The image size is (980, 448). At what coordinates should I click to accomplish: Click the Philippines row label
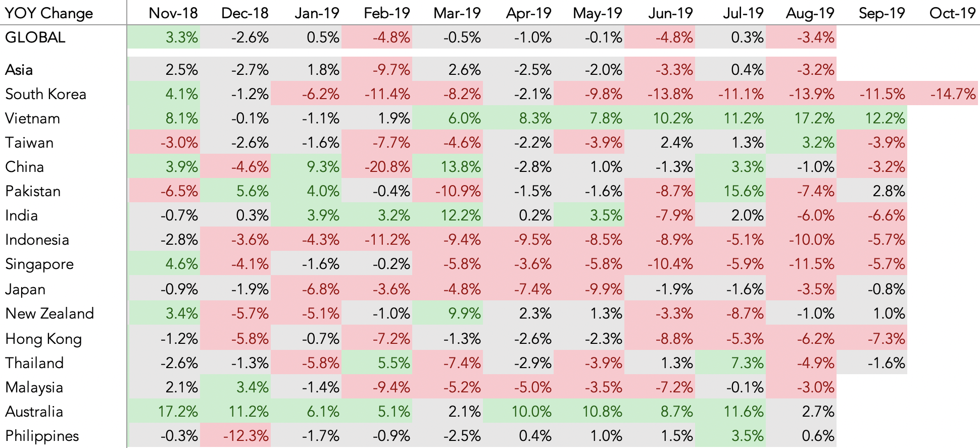[x=42, y=436]
